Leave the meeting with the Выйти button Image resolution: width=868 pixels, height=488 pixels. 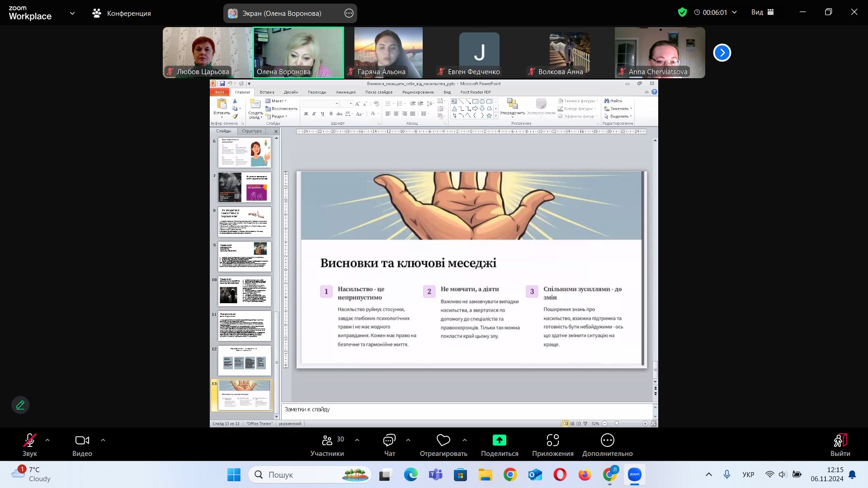840,445
